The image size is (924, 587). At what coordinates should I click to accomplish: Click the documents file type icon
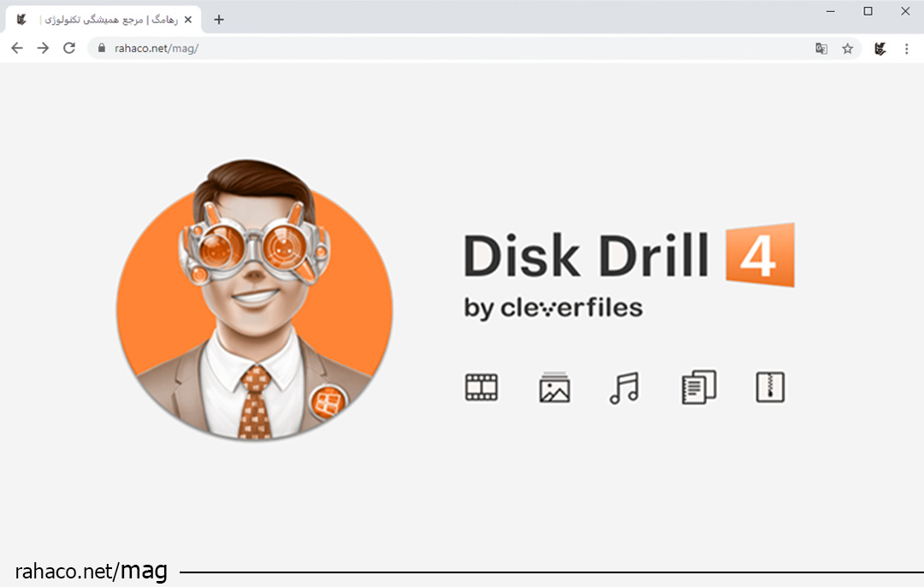[697, 387]
